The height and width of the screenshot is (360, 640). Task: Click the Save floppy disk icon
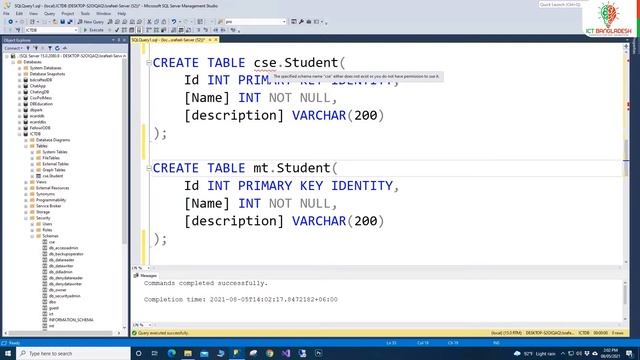pyautogui.click(x=62, y=22)
